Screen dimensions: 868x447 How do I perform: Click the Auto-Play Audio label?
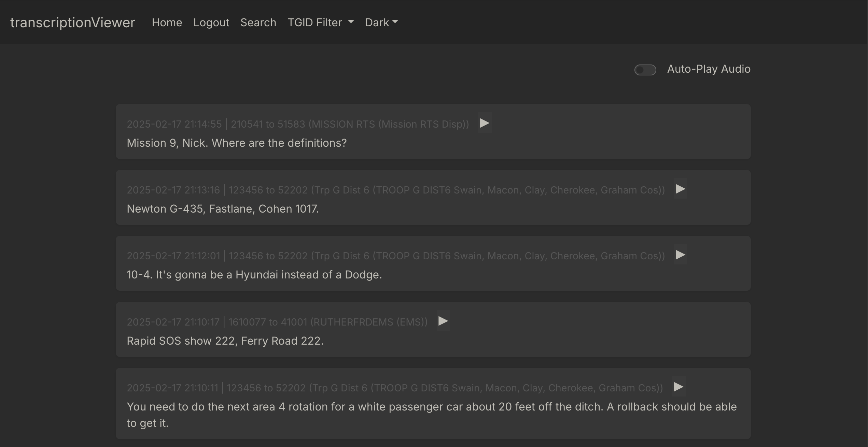point(709,69)
